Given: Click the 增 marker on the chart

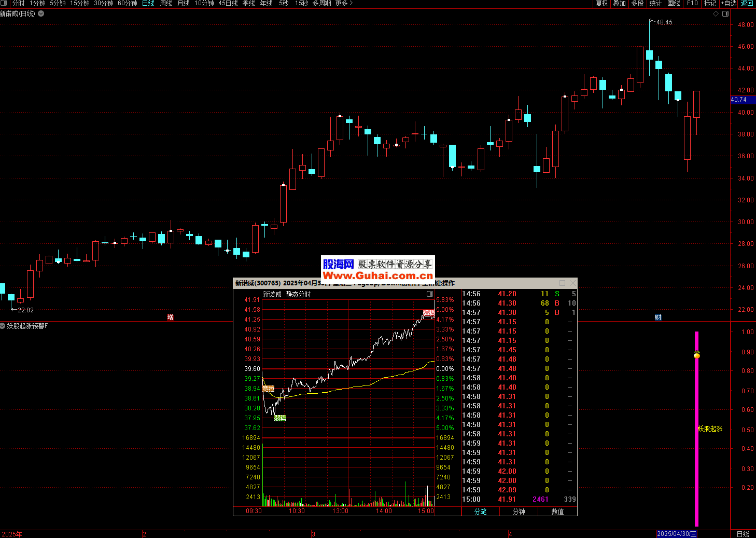Looking at the screenshot, I should (170, 317).
